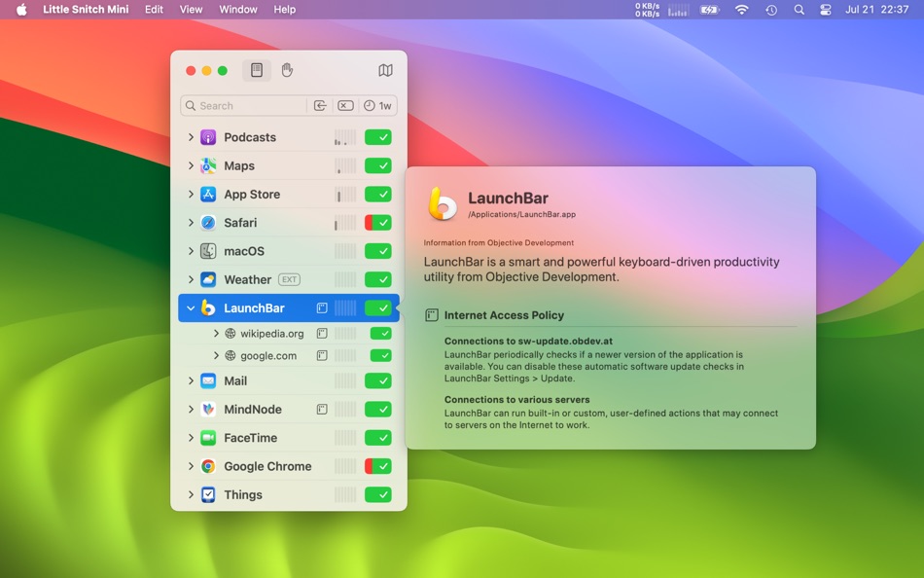Click the hand icon in the toolbar
The width and height of the screenshot is (924, 578).
(287, 70)
